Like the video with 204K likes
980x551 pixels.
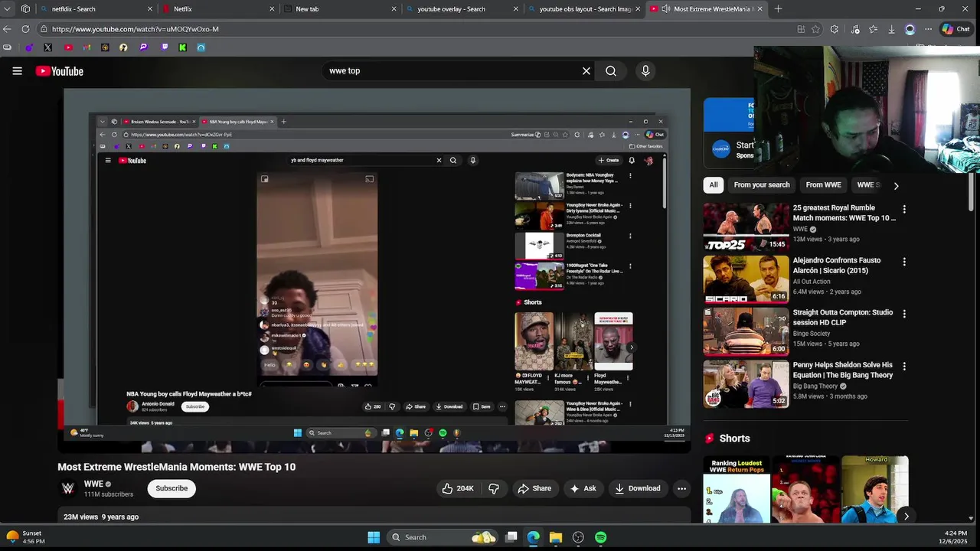pos(458,488)
